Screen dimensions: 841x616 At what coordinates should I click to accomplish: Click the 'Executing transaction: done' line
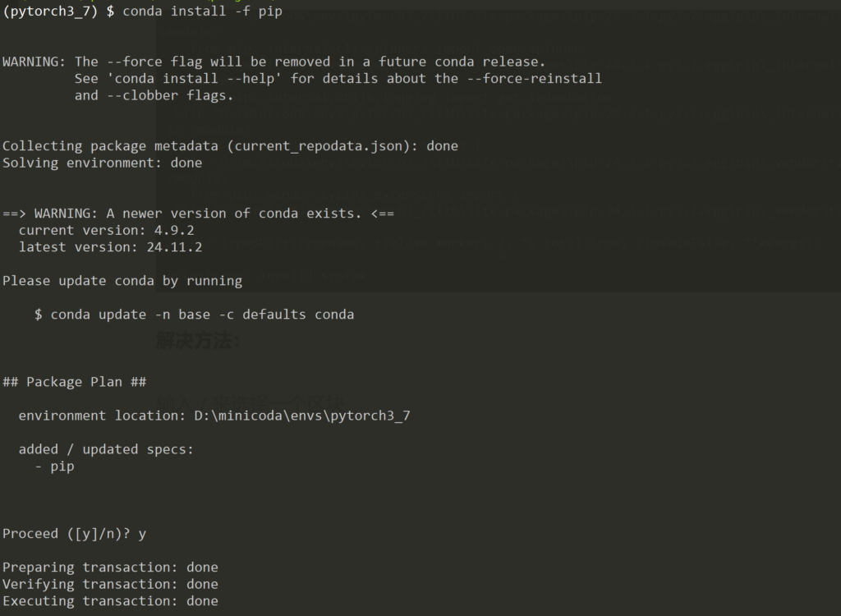tap(110, 601)
